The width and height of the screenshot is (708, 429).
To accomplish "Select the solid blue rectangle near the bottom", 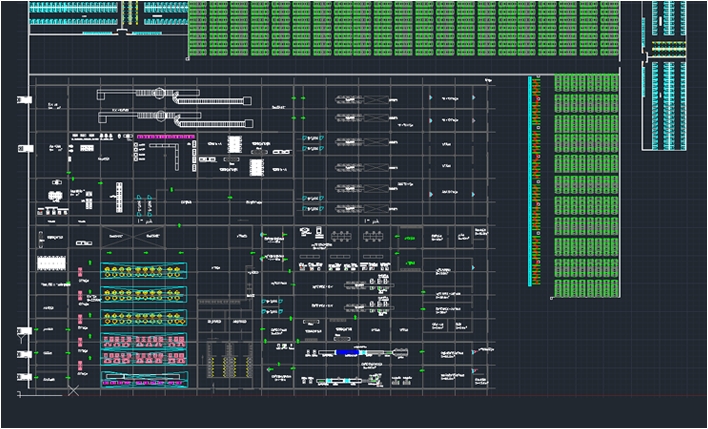I will tap(348, 353).
